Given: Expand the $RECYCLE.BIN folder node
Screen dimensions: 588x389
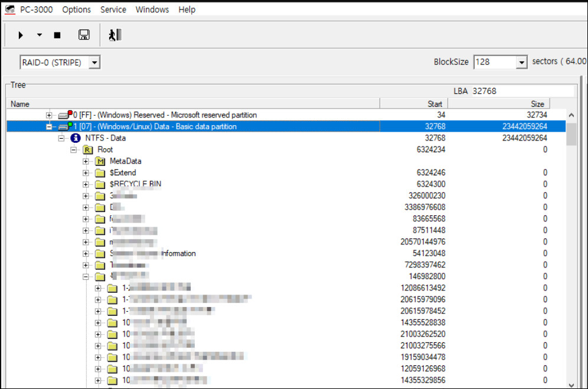Looking at the screenshot, I should [86, 185].
